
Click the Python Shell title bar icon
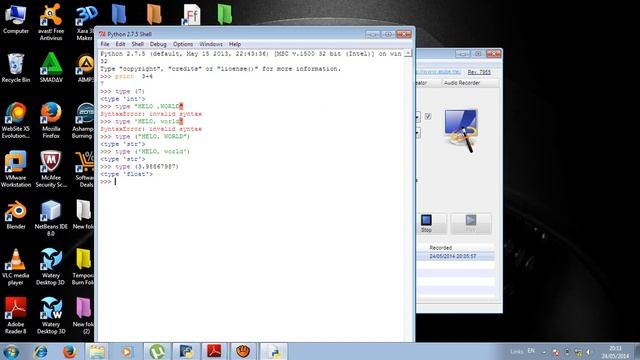[x=102, y=34]
